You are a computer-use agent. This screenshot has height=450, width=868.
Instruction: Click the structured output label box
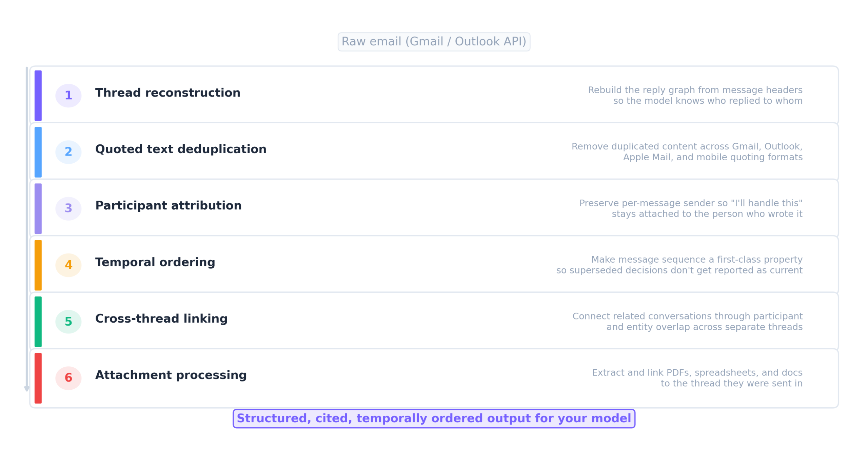tap(434, 418)
